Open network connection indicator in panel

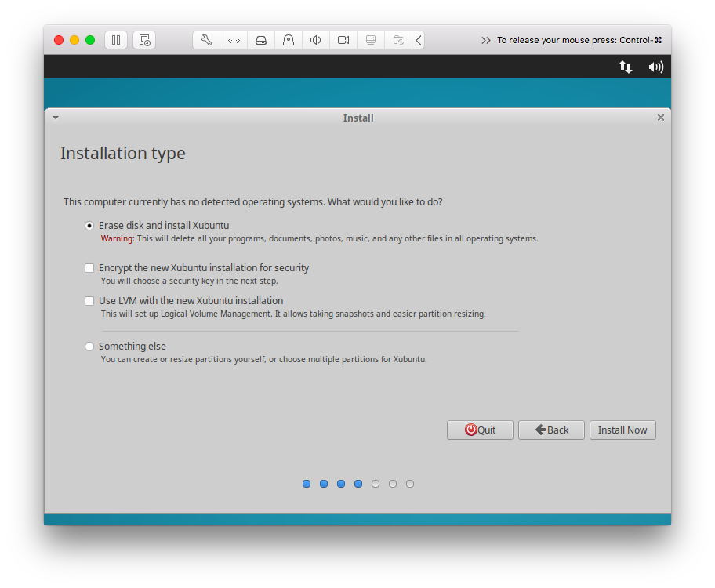click(625, 67)
